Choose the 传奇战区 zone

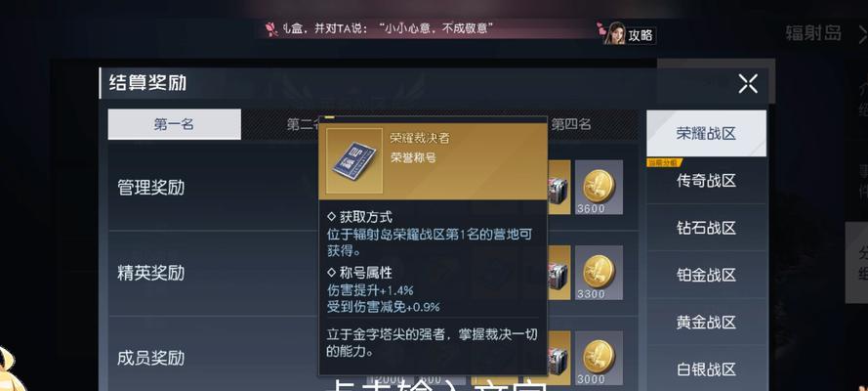tap(706, 181)
